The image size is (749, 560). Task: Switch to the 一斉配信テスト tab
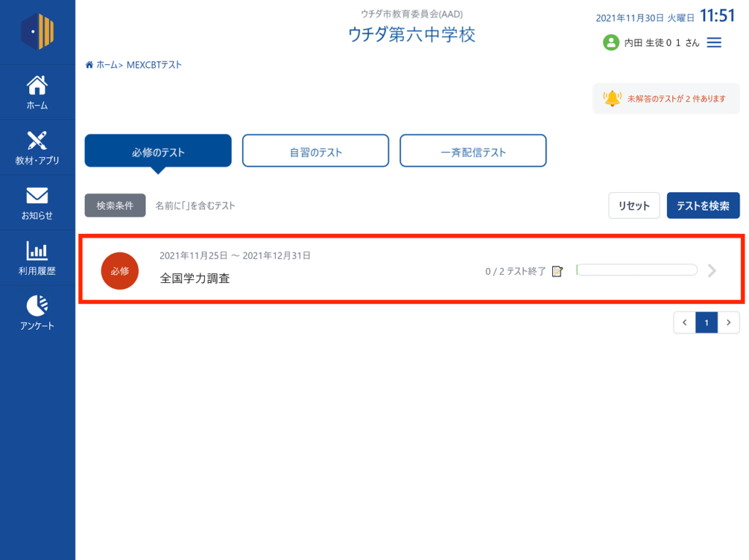[473, 151]
